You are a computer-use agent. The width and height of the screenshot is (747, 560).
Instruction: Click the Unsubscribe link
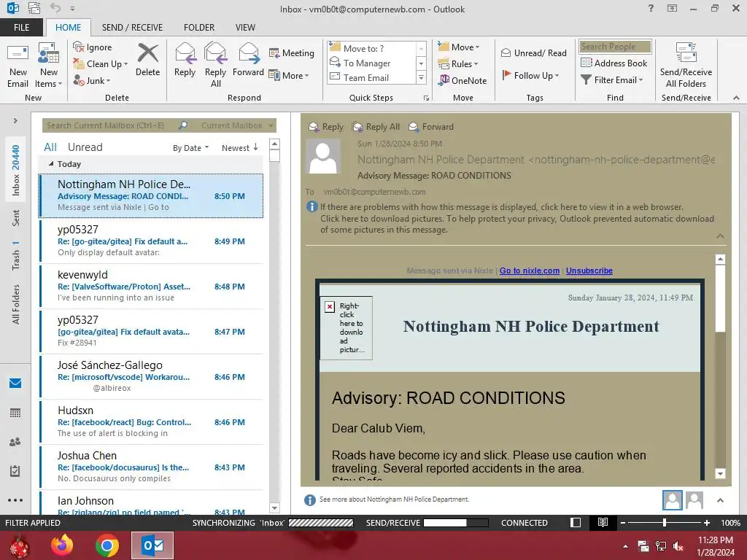589,271
